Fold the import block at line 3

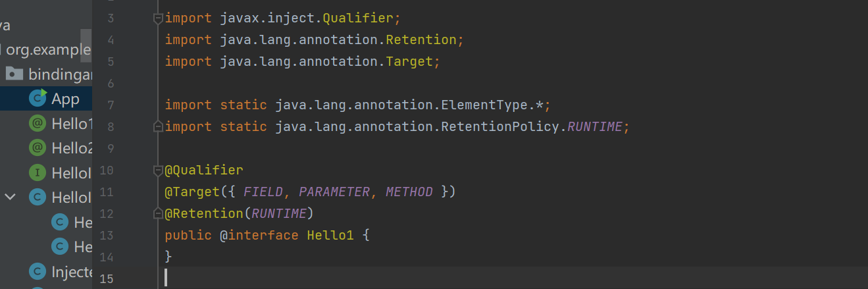click(158, 18)
